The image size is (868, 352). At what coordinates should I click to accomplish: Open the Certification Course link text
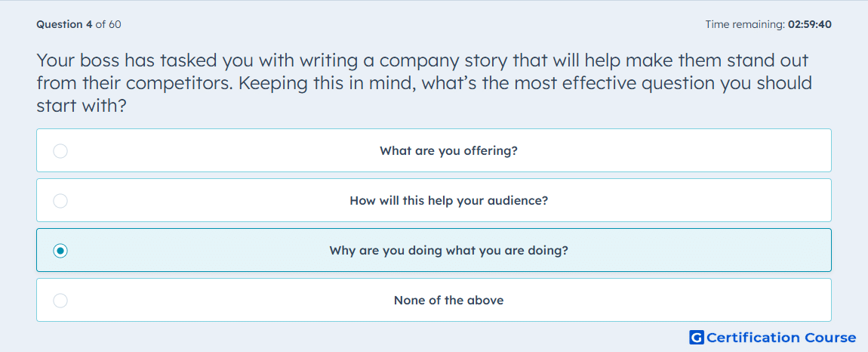[x=782, y=337]
